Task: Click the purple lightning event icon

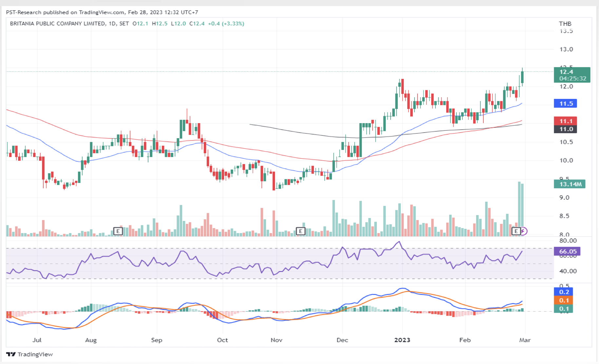Action: [x=524, y=231]
